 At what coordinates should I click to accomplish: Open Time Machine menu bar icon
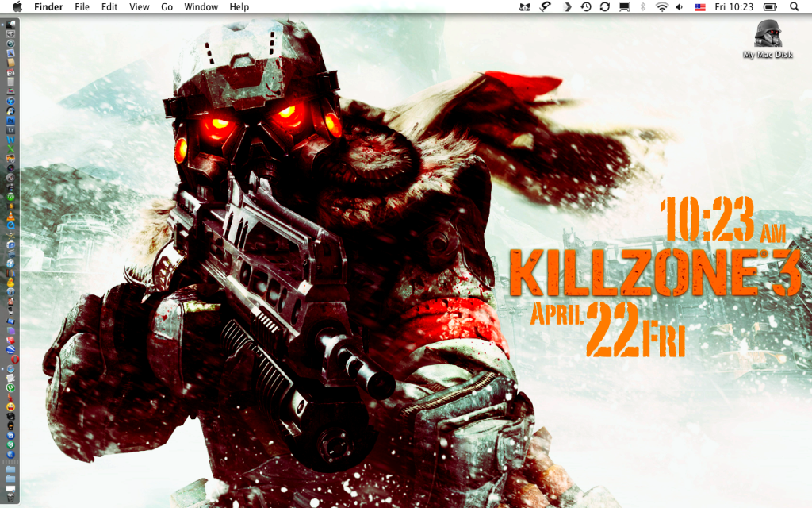coord(585,7)
